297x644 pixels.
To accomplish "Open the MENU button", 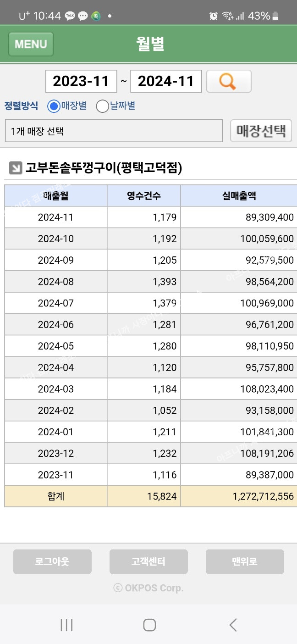I will point(31,44).
